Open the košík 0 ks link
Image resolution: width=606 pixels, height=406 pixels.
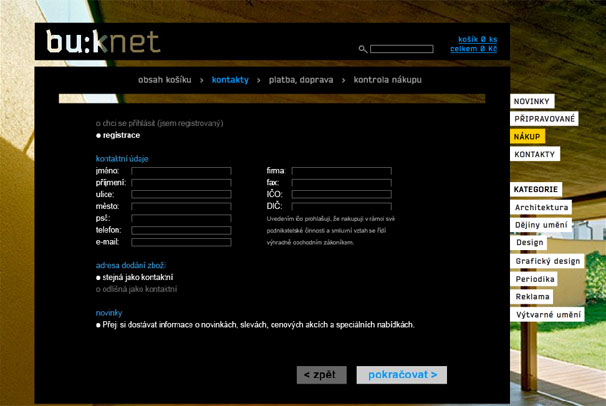coord(477,39)
